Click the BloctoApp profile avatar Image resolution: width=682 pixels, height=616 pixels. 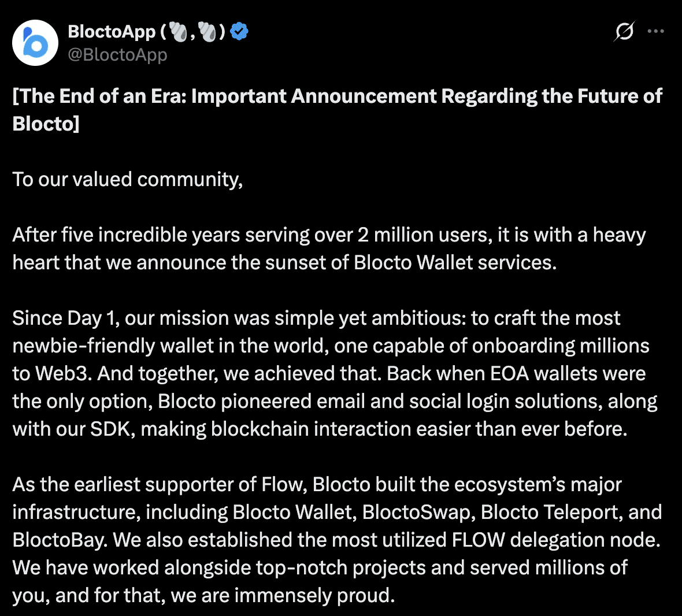(x=35, y=43)
